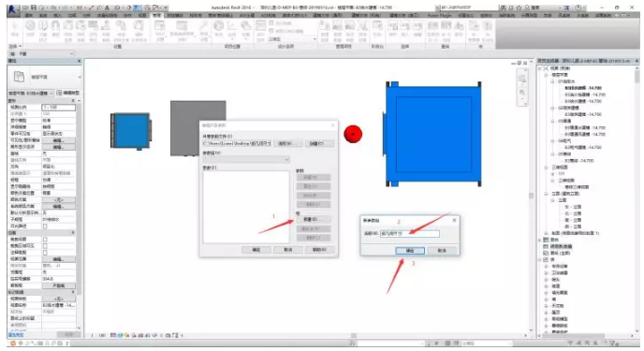Toggle the 裁剪区域可见 checkbox in Properties
The image size is (644, 351).
(45, 246)
